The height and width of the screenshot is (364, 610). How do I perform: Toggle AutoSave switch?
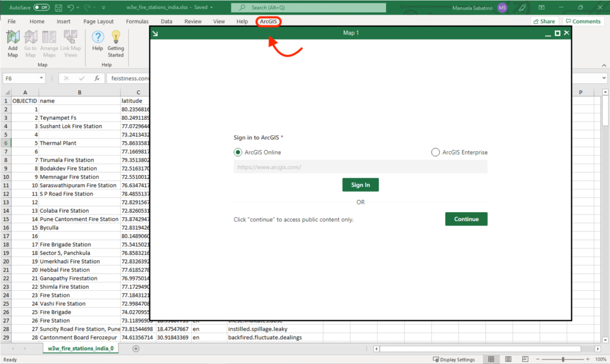pos(41,7)
